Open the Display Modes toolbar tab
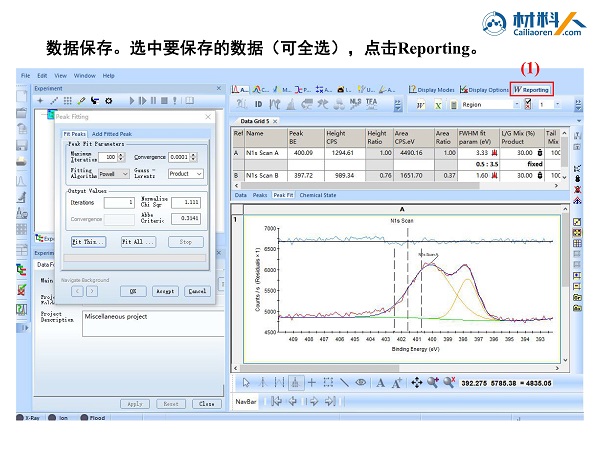The height and width of the screenshot is (450, 600). (x=431, y=90)
